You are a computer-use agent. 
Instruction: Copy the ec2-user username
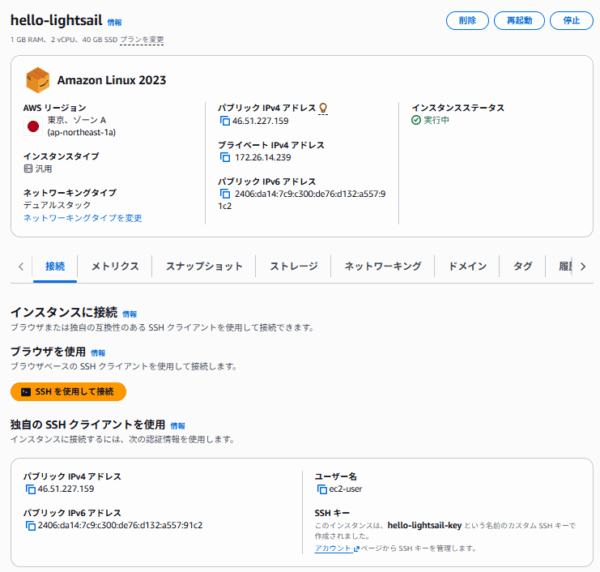tap(322, 489)
